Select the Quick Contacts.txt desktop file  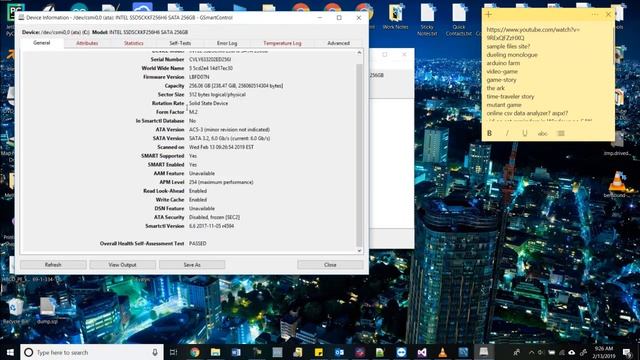click(x=459, y=20)
